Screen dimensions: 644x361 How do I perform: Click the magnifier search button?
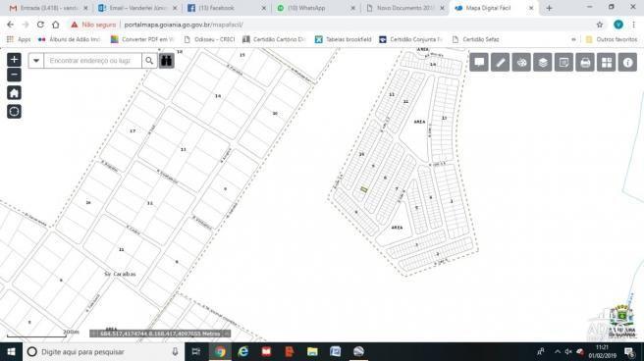pos(149,61)
